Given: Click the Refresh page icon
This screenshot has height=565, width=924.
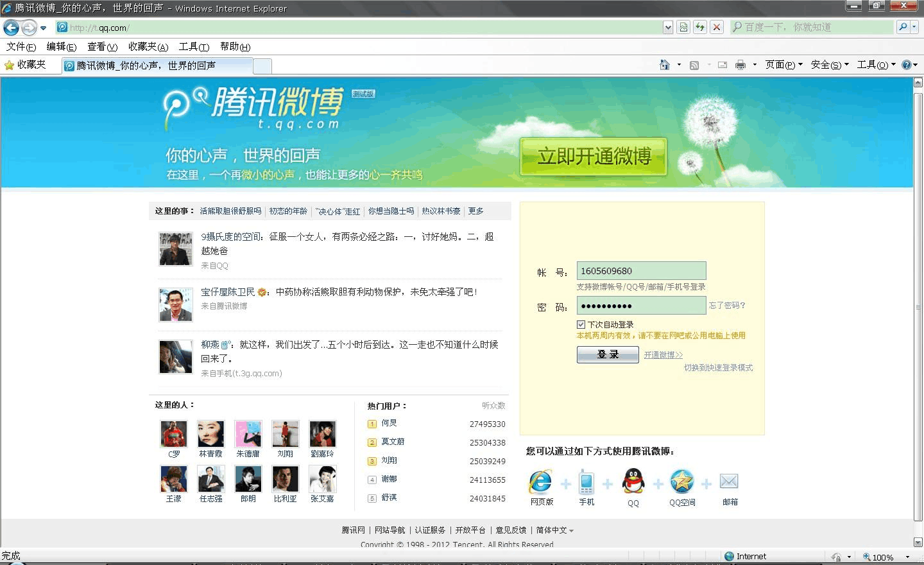Looking at the screenshot, I should coord(700,28).
